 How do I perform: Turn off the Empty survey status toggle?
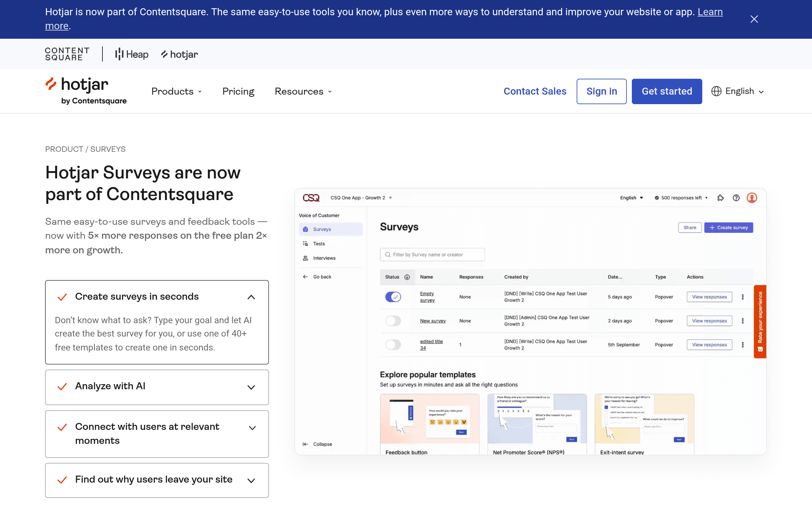click(393, 297)
